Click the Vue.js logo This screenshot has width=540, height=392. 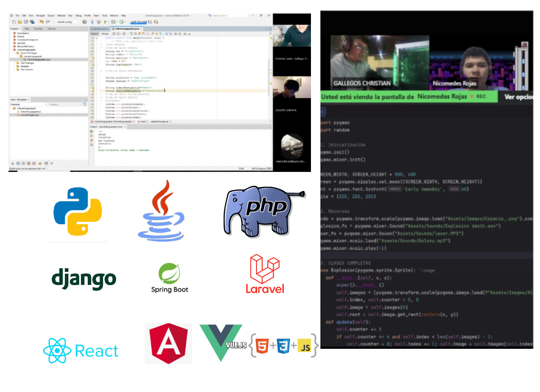coord(224,342)
